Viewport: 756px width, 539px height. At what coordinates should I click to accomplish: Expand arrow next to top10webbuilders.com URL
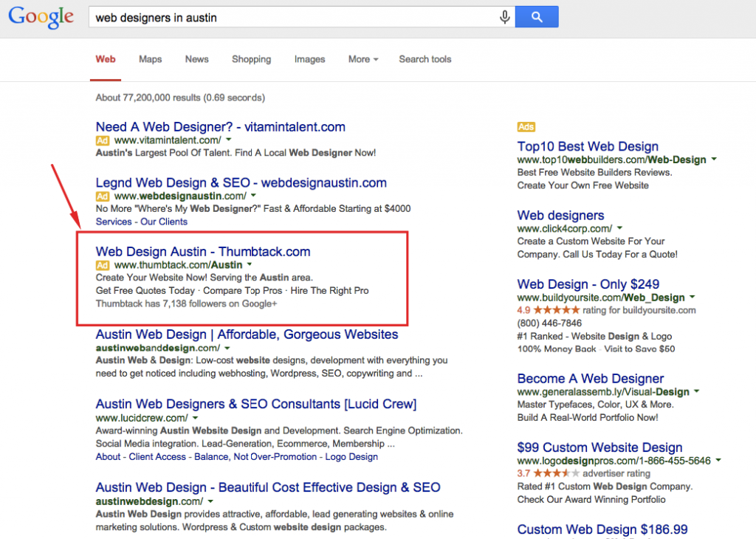(714, 159)
